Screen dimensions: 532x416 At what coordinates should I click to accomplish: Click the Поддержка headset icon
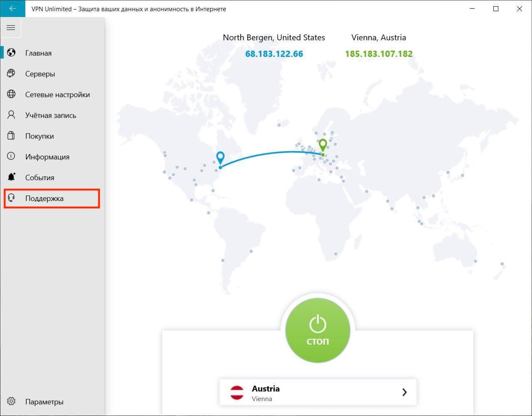11,198
